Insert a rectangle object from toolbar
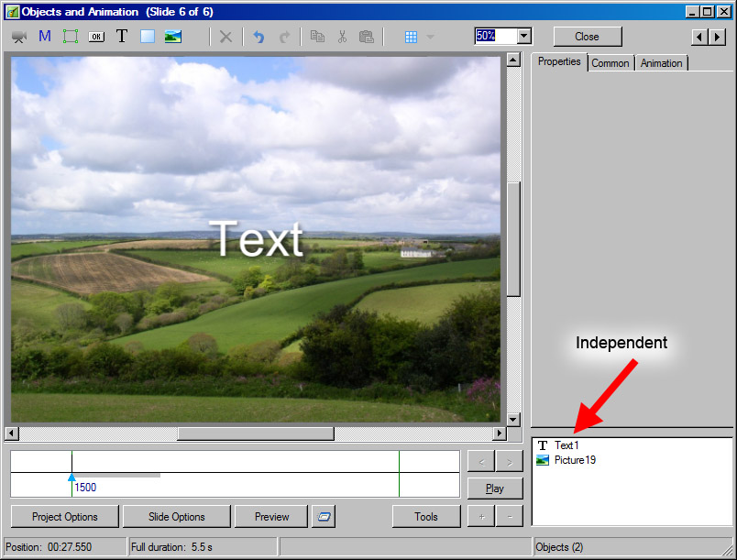This screenshot has width=737, height=560. pos(148,37)
